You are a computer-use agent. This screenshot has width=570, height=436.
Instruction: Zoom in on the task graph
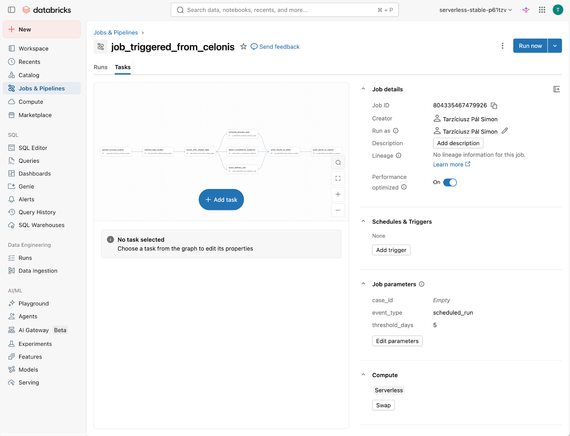click(x=338, y=195)
